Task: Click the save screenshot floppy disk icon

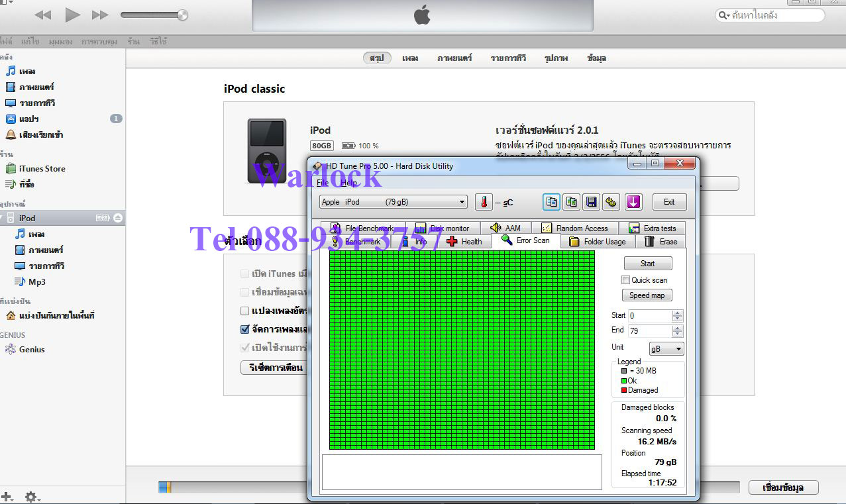Action: pyautogui.click(x=591, y=202)
